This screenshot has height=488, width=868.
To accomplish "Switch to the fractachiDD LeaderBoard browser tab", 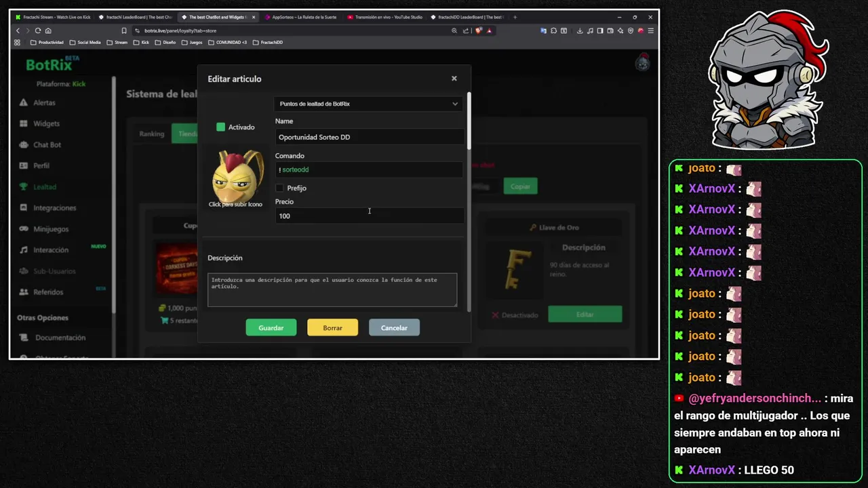I will pyautogui.click(x=467, y=17).
